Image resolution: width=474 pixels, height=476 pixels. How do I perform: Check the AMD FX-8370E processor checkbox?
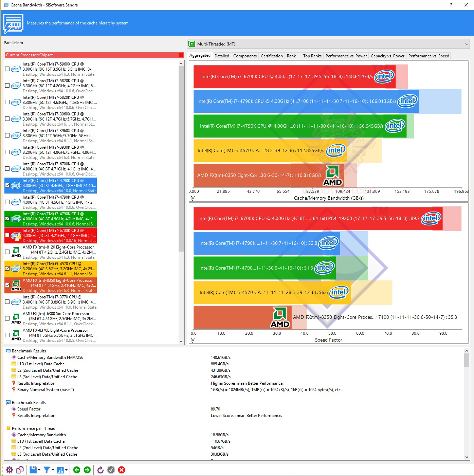pos(7,335)
